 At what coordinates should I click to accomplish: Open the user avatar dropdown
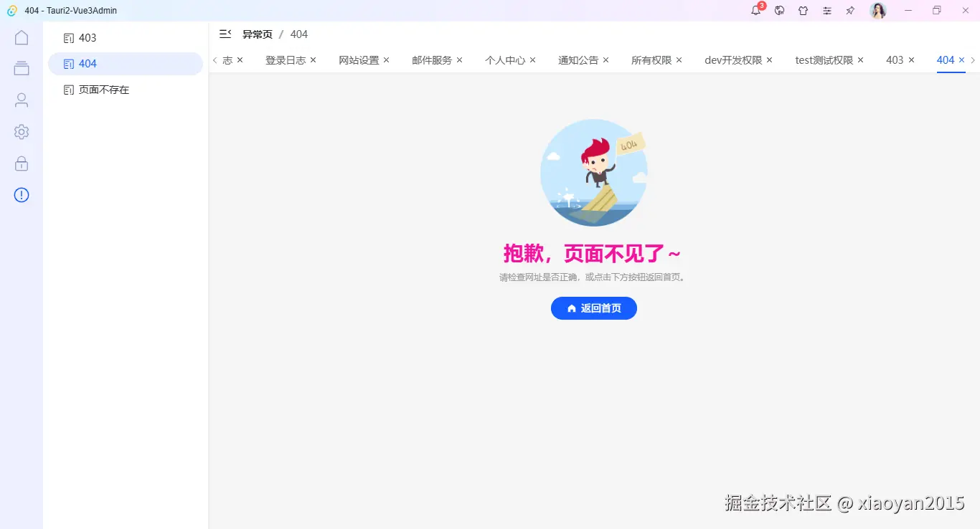pyautogui.click(x=877, y=11)
